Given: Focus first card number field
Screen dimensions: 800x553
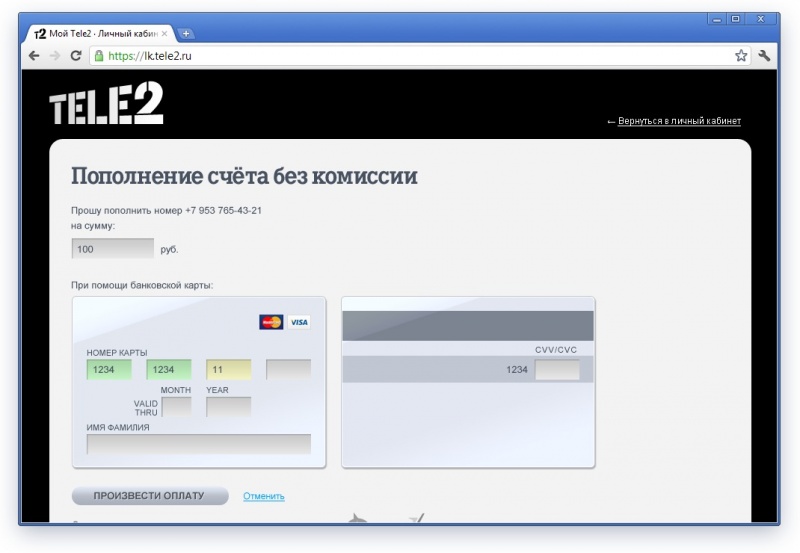Looking at the screenshot, I should click(109, 369).
